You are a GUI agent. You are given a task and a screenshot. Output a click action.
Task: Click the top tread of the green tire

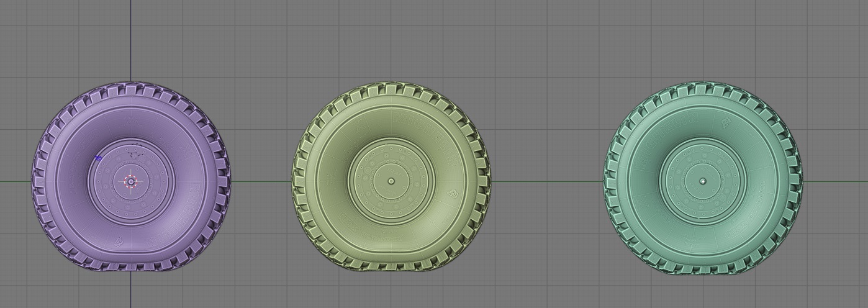[391, 90]
